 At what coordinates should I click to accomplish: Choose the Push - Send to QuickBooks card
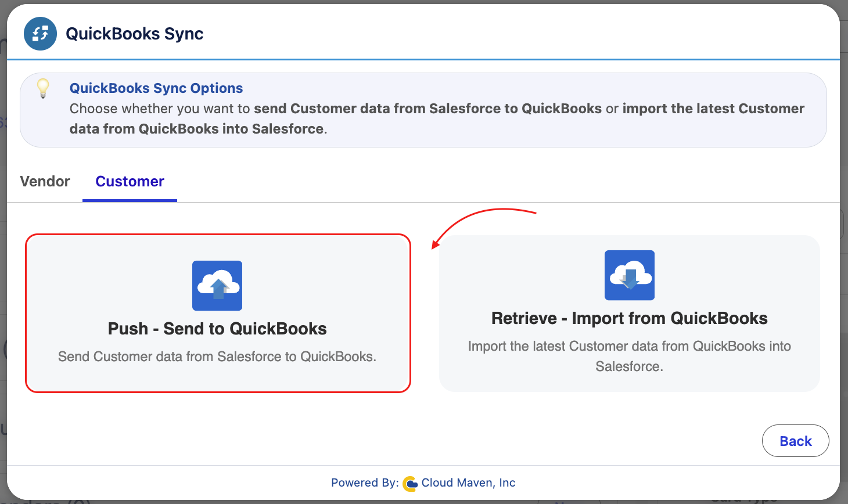coord(218,314)
